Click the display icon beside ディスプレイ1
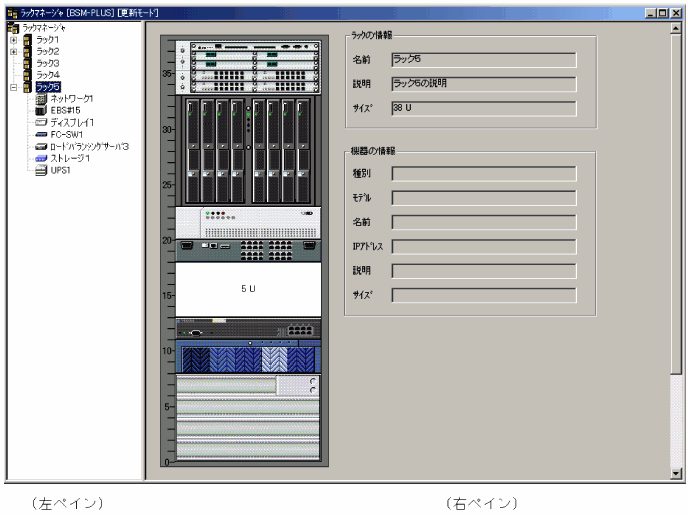688x515 pixels. (40, 122)
